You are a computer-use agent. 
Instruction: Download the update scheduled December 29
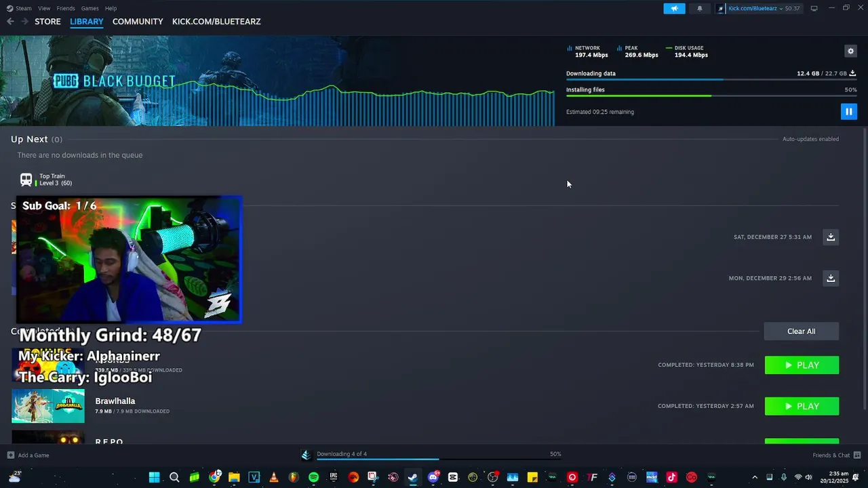pos(831,278)
